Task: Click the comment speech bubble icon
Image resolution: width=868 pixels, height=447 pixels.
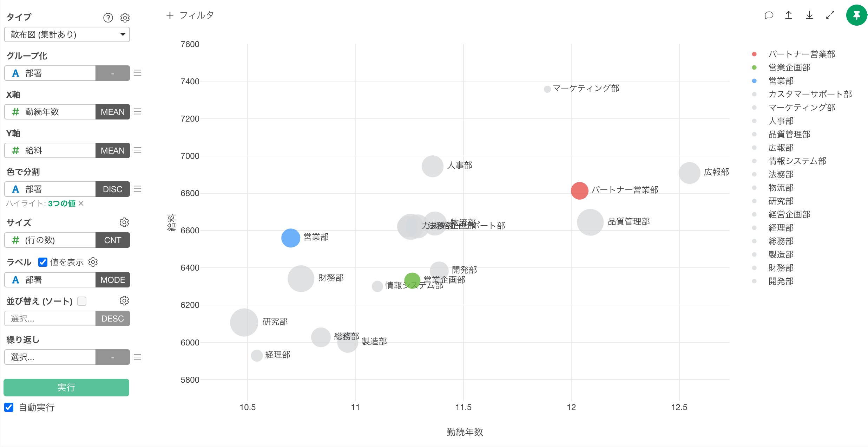Action: coord(769,15)
